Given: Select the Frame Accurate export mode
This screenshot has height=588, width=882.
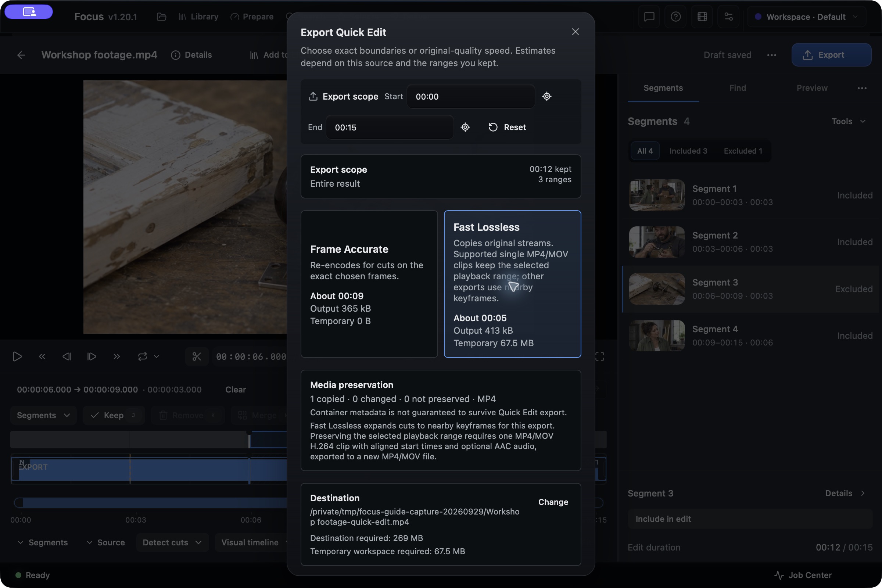Looking at the screenshot, I should tap(369, 284).
